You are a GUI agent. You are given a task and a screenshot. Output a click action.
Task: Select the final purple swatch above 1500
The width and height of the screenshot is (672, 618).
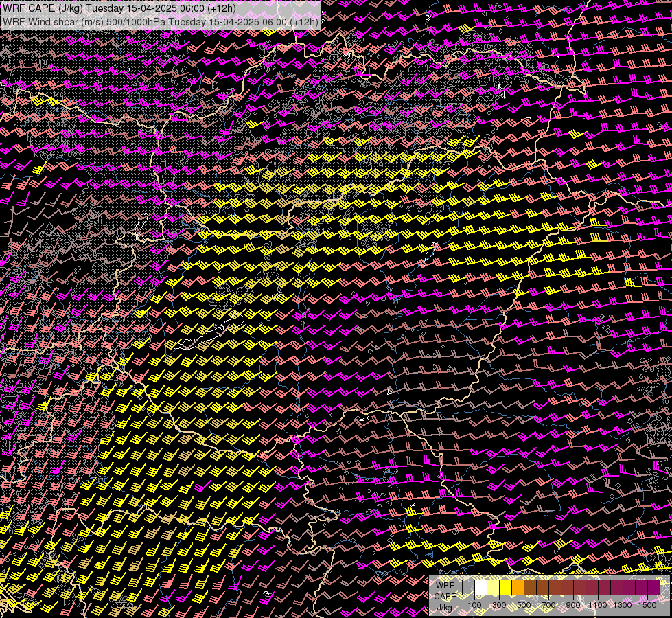654,587
